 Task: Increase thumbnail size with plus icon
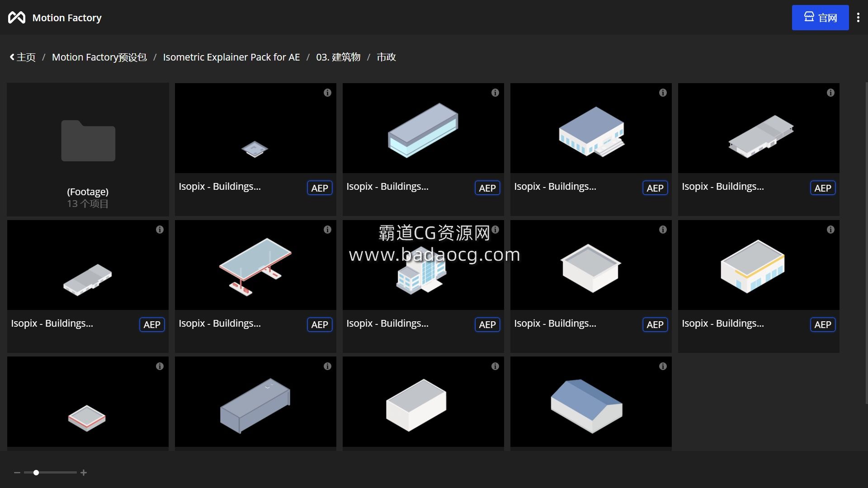click(x=84, y=473)
